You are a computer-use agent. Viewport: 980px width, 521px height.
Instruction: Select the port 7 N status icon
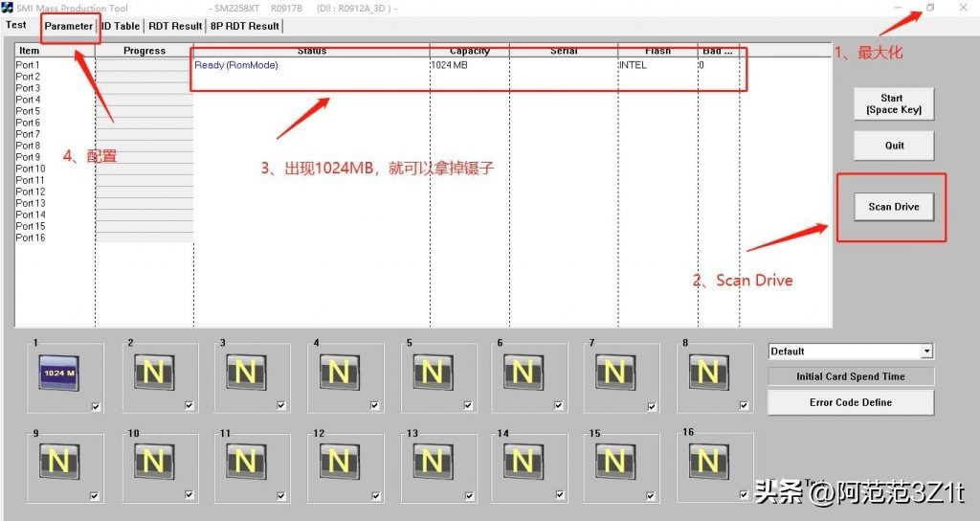click(x=615, y=373)
